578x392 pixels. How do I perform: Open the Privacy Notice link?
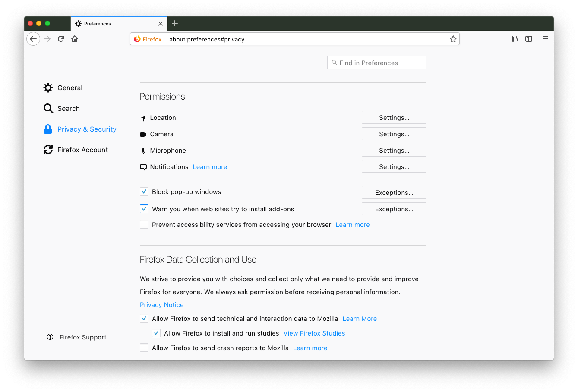[x=162, y=305]
